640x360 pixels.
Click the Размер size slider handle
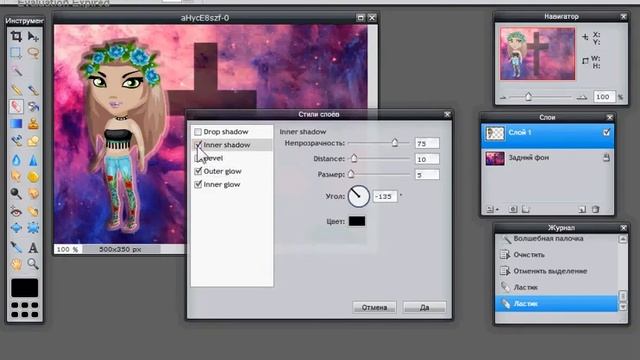(351, 174)
